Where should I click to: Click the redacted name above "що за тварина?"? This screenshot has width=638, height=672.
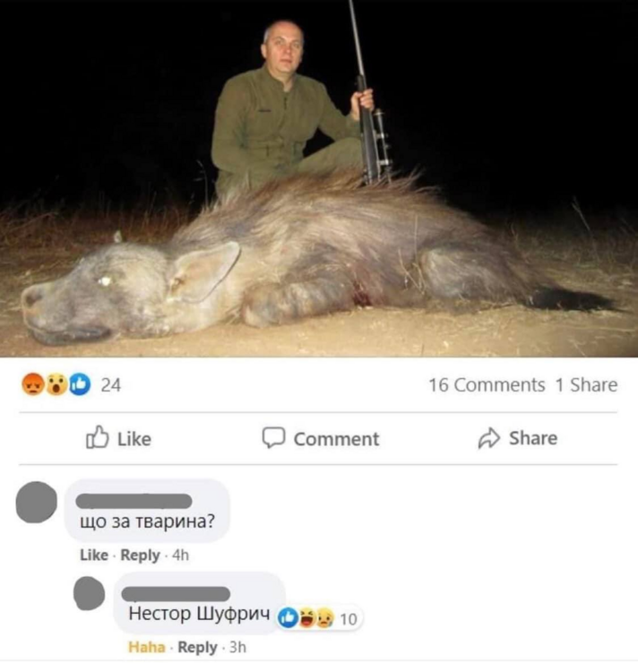[134, 500]
